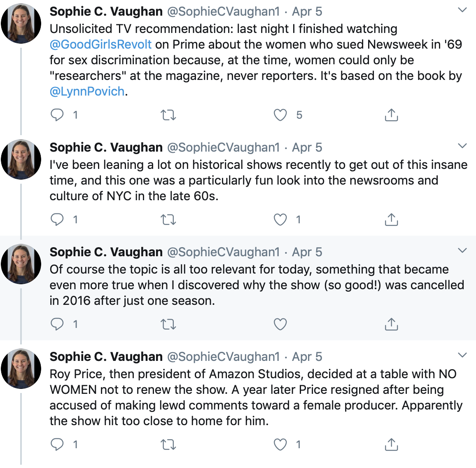Reply to the Roy Price tweet
The width and height of the screenshot is (476, 468).
pyautogui.click(x=57, y=445)
